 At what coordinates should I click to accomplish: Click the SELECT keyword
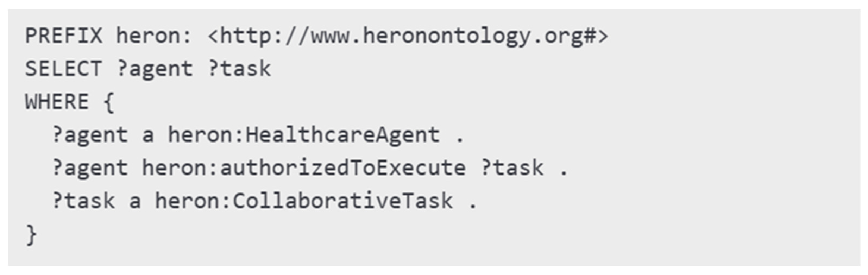tap(63, 68)
